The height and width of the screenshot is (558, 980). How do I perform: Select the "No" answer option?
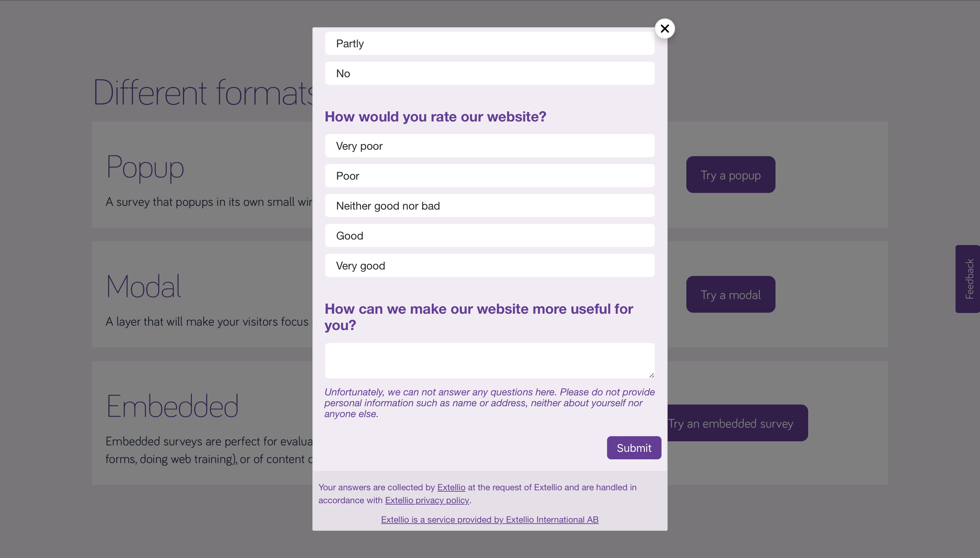[489, 73]
